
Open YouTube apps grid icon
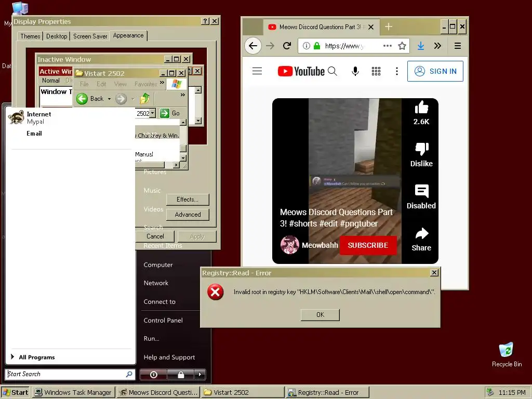(x=376, y=71)
